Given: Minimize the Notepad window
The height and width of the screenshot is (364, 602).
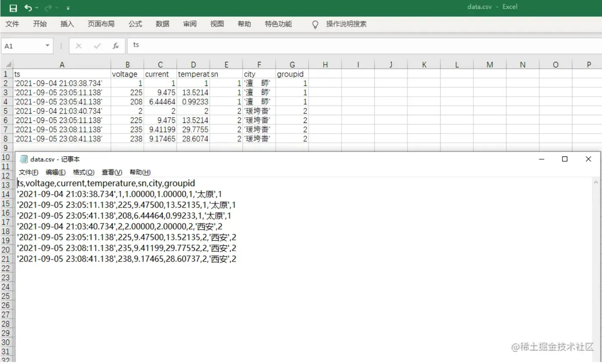Looking at the screenshot, I should 542,159.
